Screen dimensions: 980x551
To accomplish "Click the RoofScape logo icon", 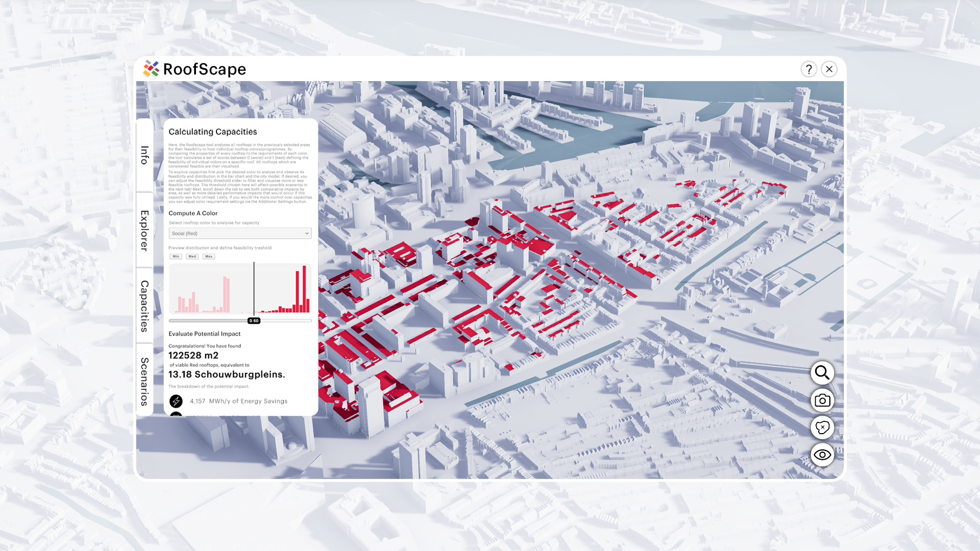I will point(151,69).
